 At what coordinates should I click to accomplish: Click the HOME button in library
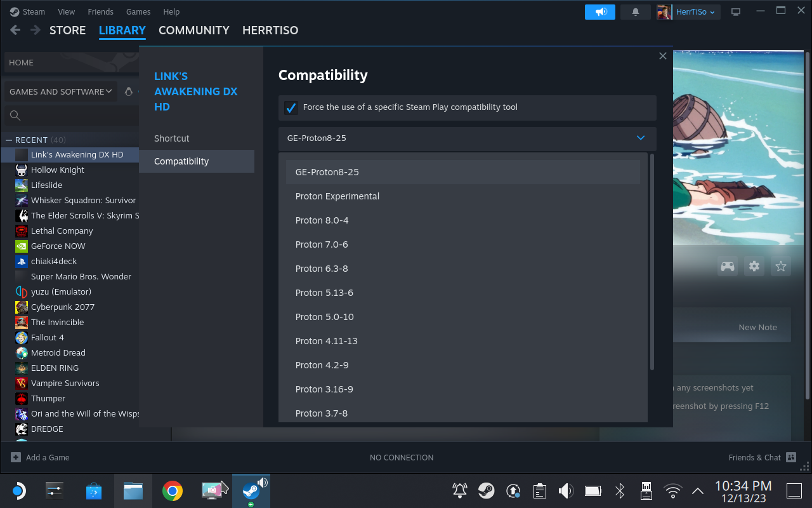[x=71, y=62]
